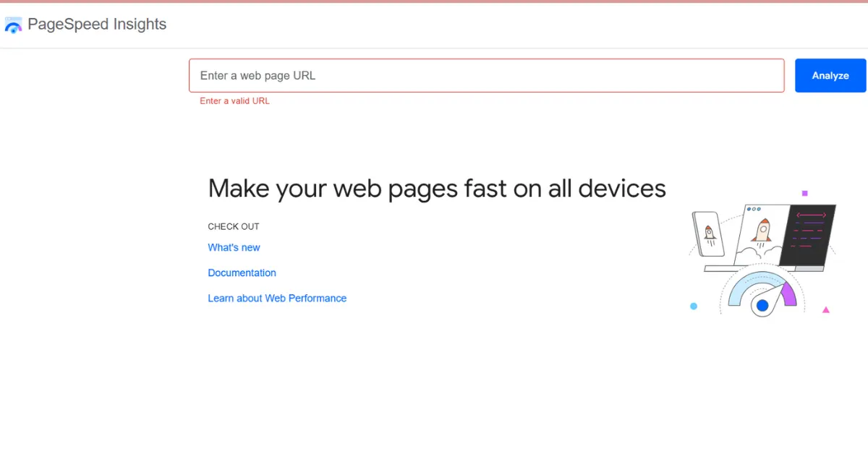The width and height of the screenshot is (868, 454).
Task: Click the PageSpeed Insights wordmark in the header
Action: [97, 24]
